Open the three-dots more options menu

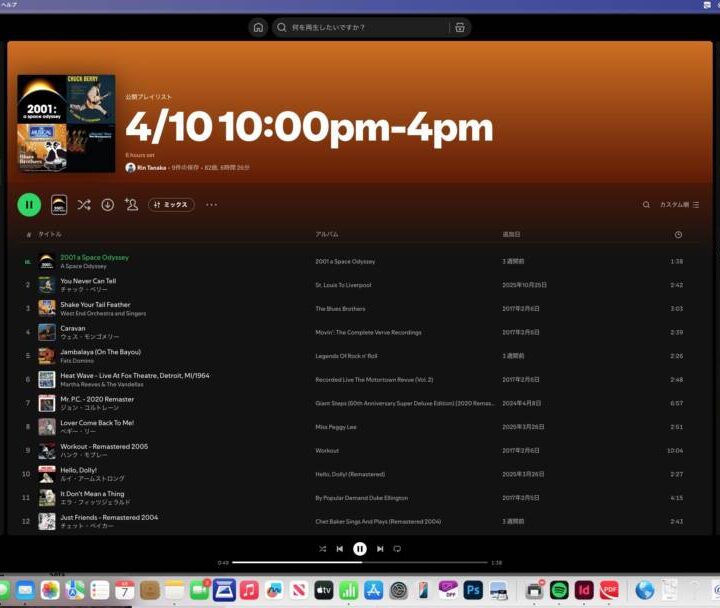pyautogui.click(x=211, y=205)
